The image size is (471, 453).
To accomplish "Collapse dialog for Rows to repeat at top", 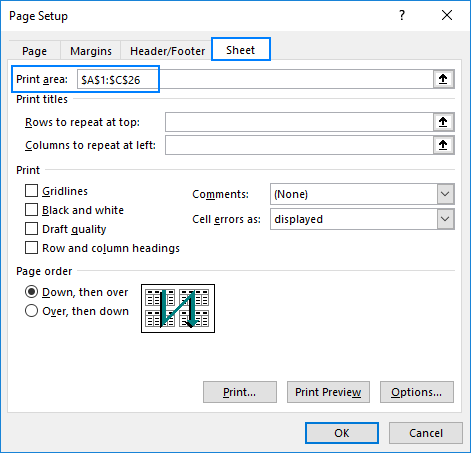I will coord(443,122).
